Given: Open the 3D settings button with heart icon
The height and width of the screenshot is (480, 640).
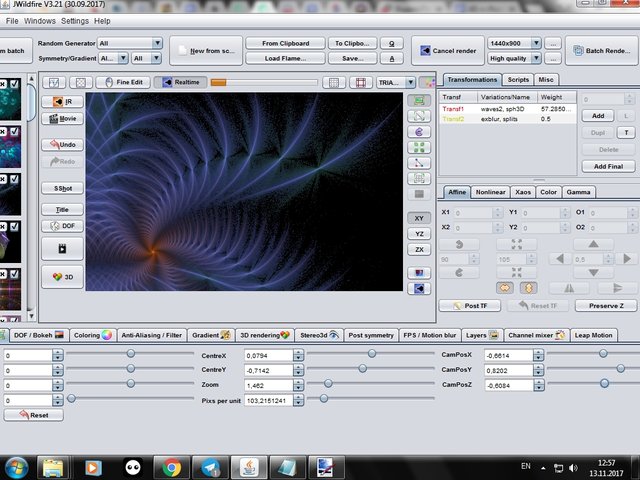Looking at the screenshot, I should coord(62,278).
